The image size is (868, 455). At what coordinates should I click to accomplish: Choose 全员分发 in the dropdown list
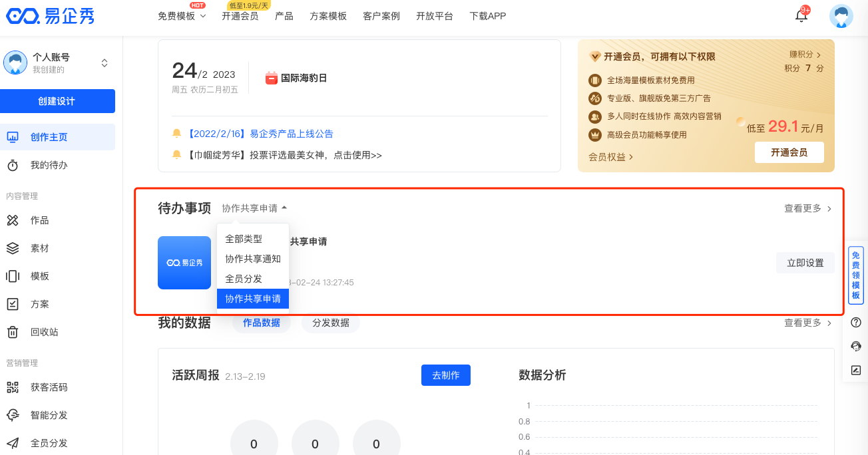tap(244, 279)
